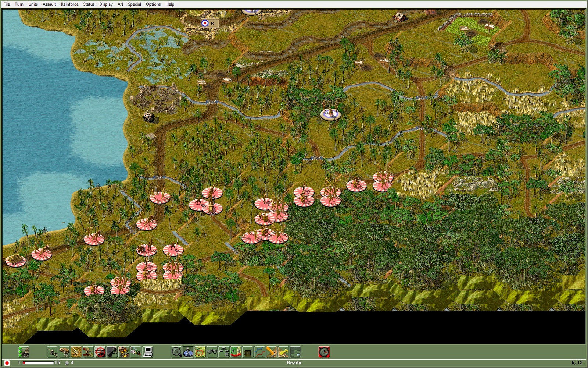The height and width of the screenshot is (368, 588).
Task: Open the Special menu
Action: 135,4
